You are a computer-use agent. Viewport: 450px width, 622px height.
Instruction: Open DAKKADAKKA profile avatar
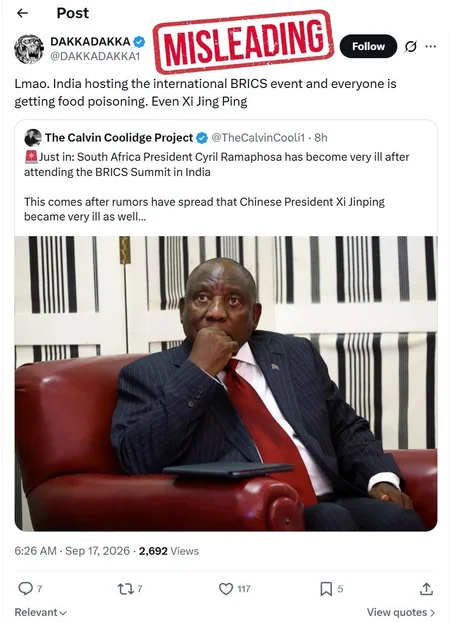coord(29,49)
